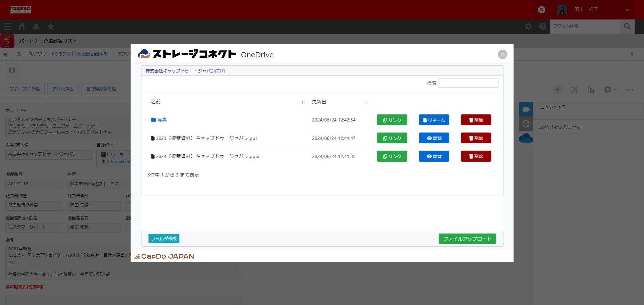The image size is (644, 305).
Task: Click the comment speech bubble icon
Action: click(526, 109)
